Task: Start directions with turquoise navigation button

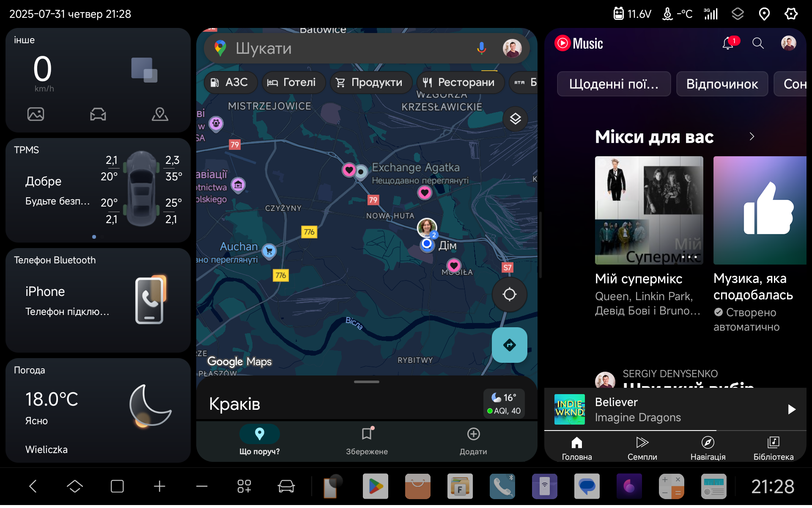Action: click(509, 345)
